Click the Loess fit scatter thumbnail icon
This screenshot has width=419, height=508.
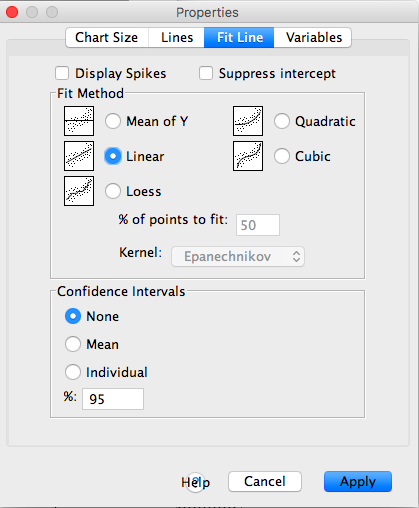tap(79, 191)
